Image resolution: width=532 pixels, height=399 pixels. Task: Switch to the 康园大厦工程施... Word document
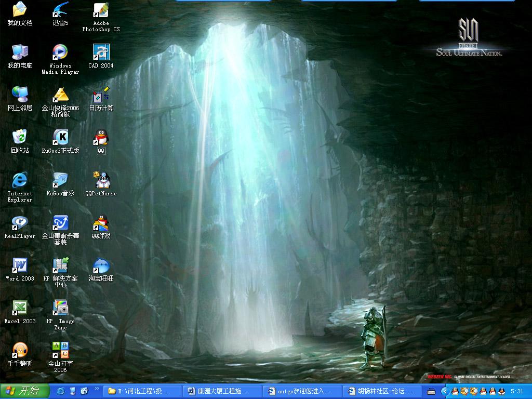tap(222, 391)
